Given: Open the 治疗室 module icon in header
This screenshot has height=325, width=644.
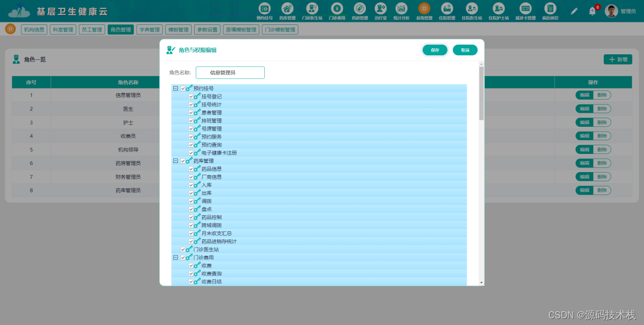Looking at the screenshot, I should (380, 8).
